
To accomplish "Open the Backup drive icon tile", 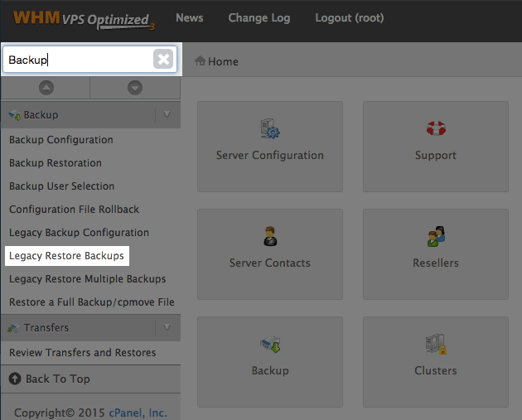I will pos(270,344).
